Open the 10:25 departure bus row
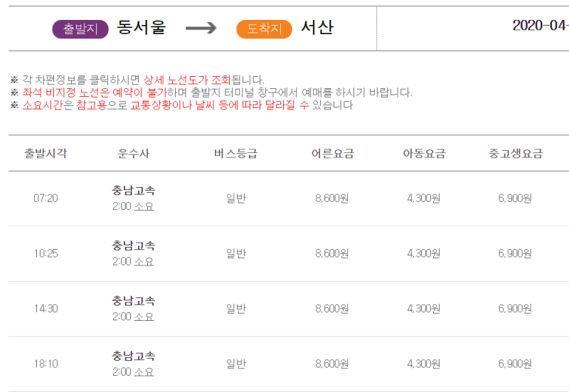 289,254
